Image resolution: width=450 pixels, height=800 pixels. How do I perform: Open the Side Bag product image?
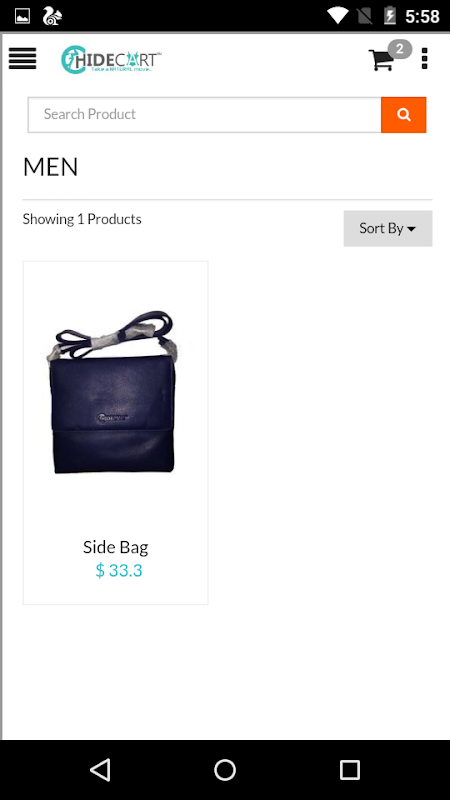115,393
